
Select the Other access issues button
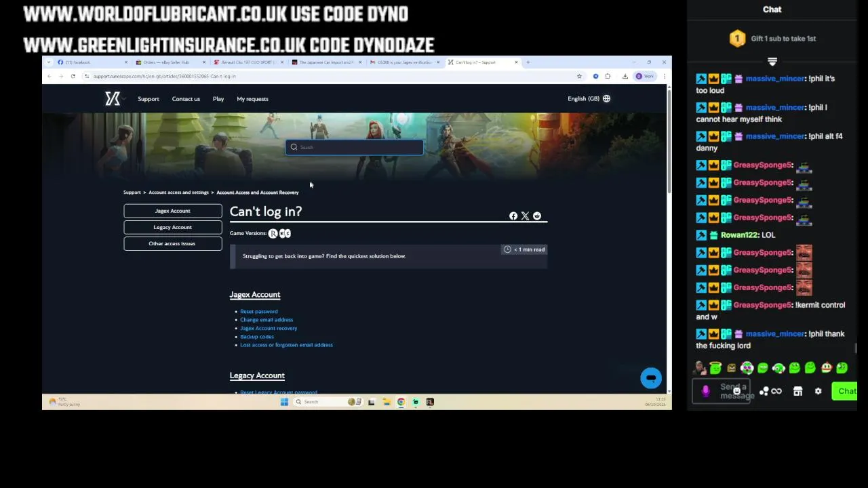pos(173,243)
